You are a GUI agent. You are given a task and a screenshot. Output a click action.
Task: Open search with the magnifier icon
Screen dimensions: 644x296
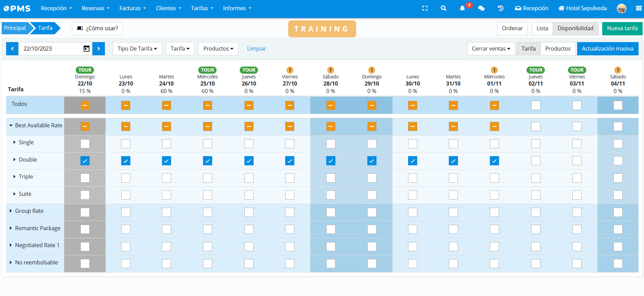click(x=443, y=8)
